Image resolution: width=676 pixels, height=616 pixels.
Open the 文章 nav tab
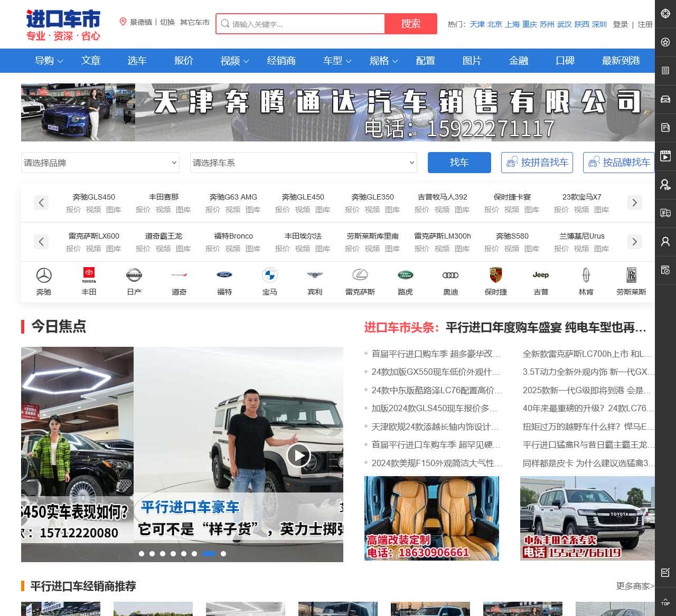[91, 61]
